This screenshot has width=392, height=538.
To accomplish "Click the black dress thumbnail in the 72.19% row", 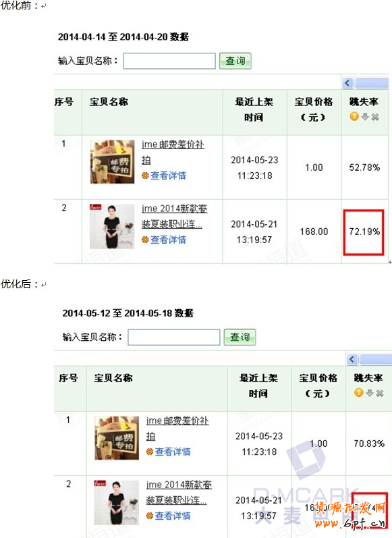I will (112, 226).
